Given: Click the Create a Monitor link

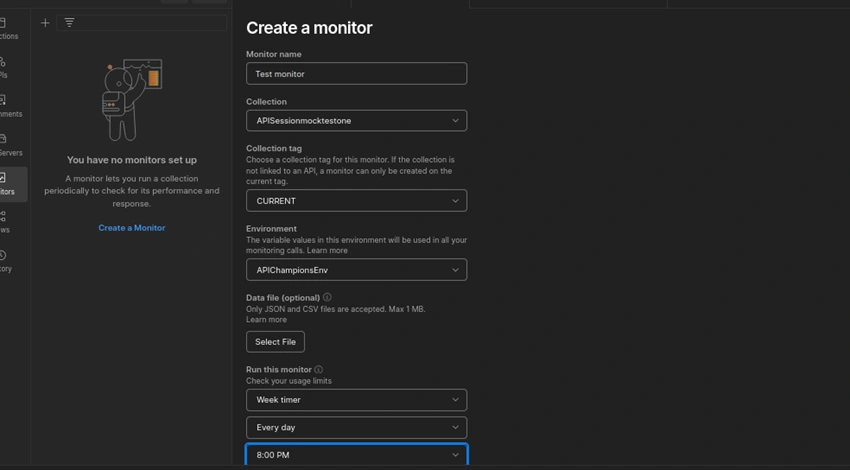Looking at the screenshot, I should pyautogui.click(x=132, y=228).
